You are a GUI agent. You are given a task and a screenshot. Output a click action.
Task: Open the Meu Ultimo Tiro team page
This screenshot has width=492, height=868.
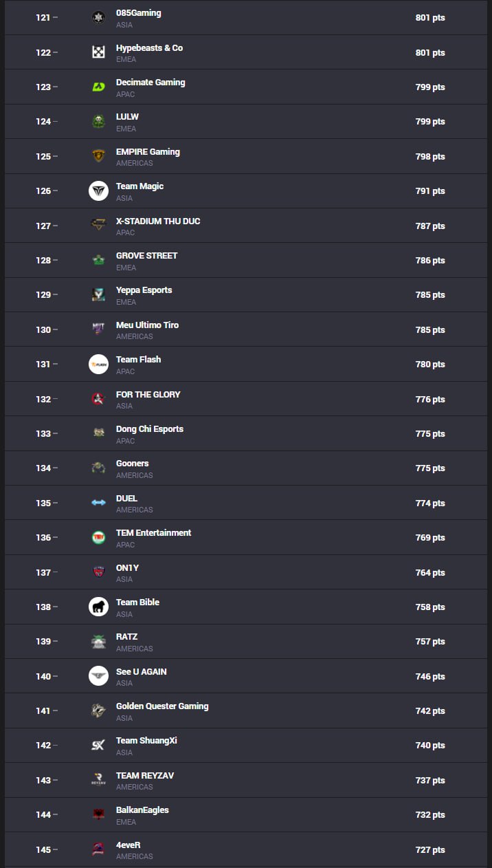coord(147,325)
